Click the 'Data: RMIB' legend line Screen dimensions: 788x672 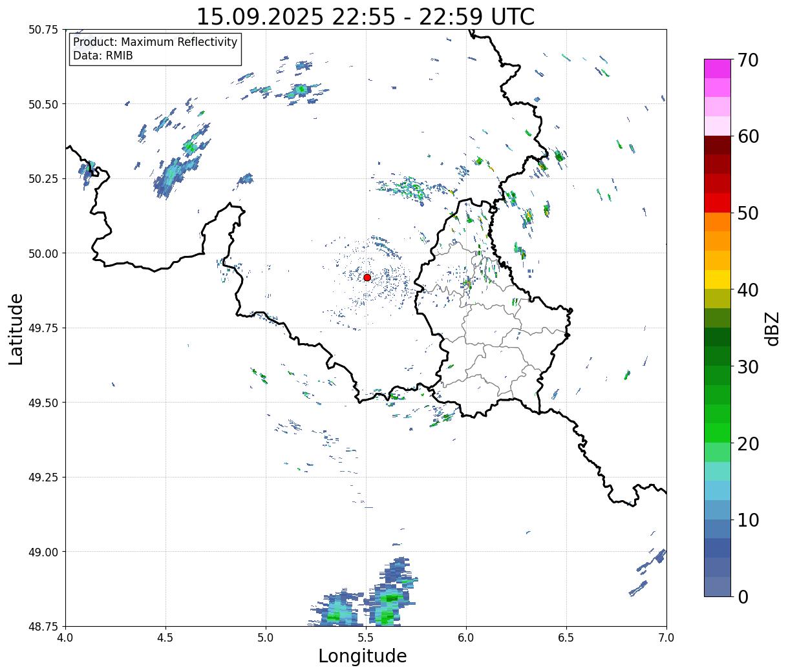point(103,56)
